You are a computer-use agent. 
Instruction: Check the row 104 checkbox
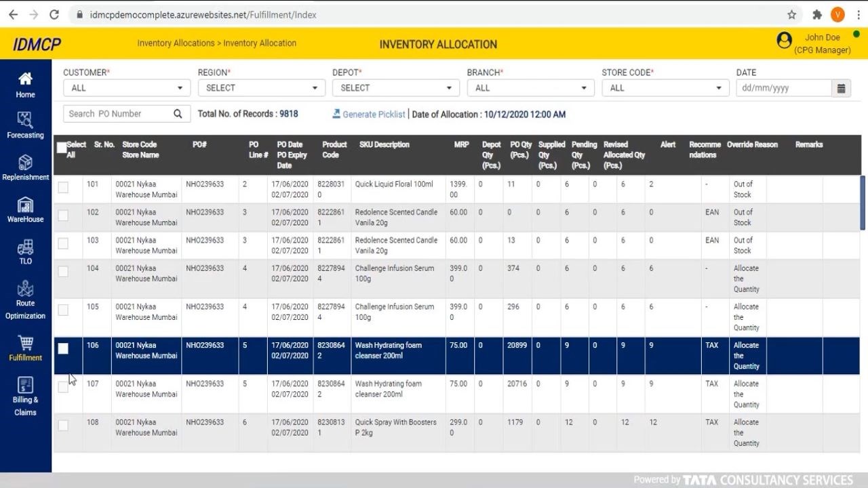[63, 272]
